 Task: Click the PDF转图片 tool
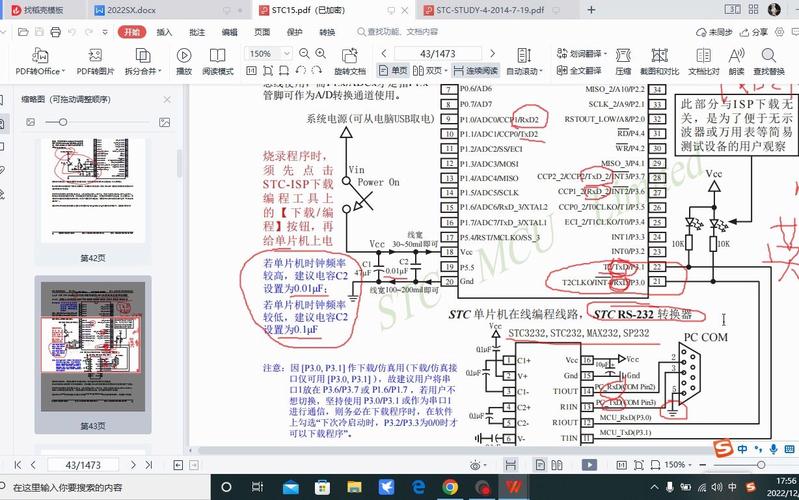[95, 61]
